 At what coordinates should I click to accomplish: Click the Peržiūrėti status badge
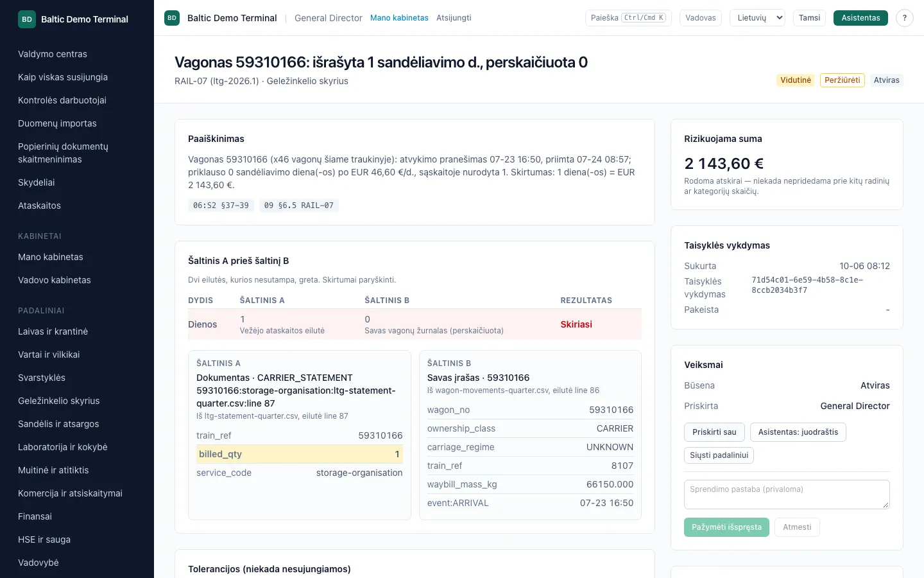coord(842,80)
